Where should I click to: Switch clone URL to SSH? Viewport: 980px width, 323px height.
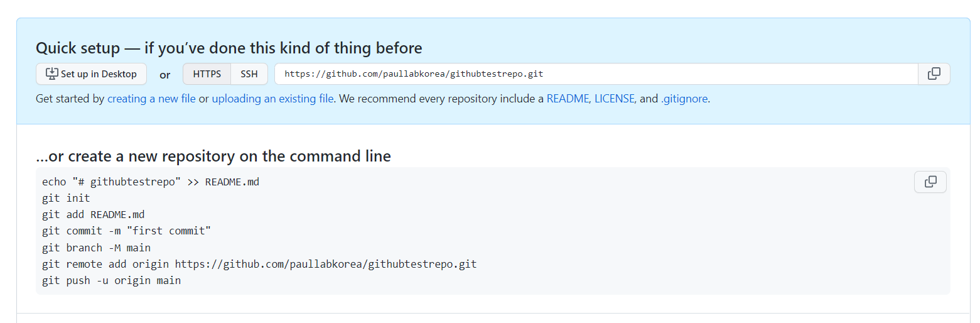point(249,74)
